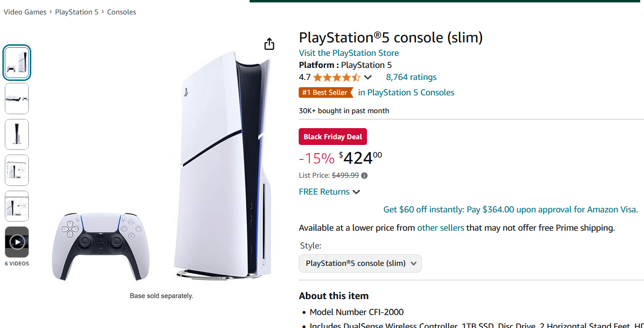Viewport: 644px width, 328px height.
Task: Navigate to Video Games breadcrumb
Action: (25, 12)
